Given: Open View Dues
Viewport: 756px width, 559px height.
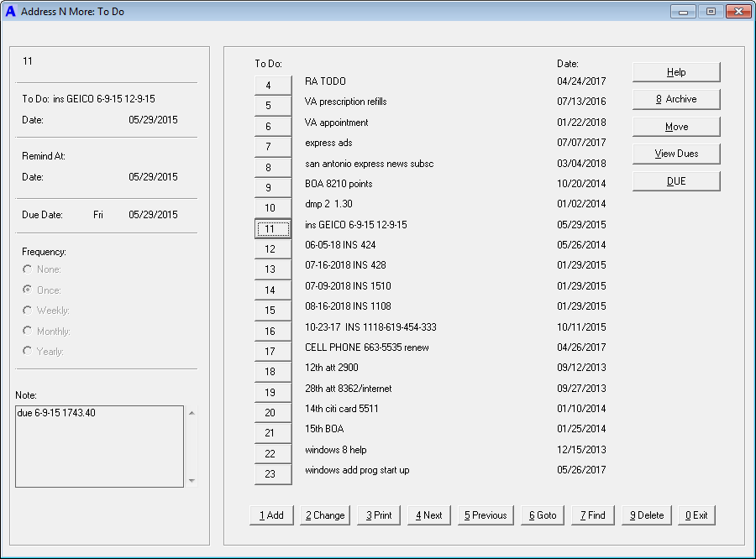Looking at the screenshot, I should pos(675,154).
